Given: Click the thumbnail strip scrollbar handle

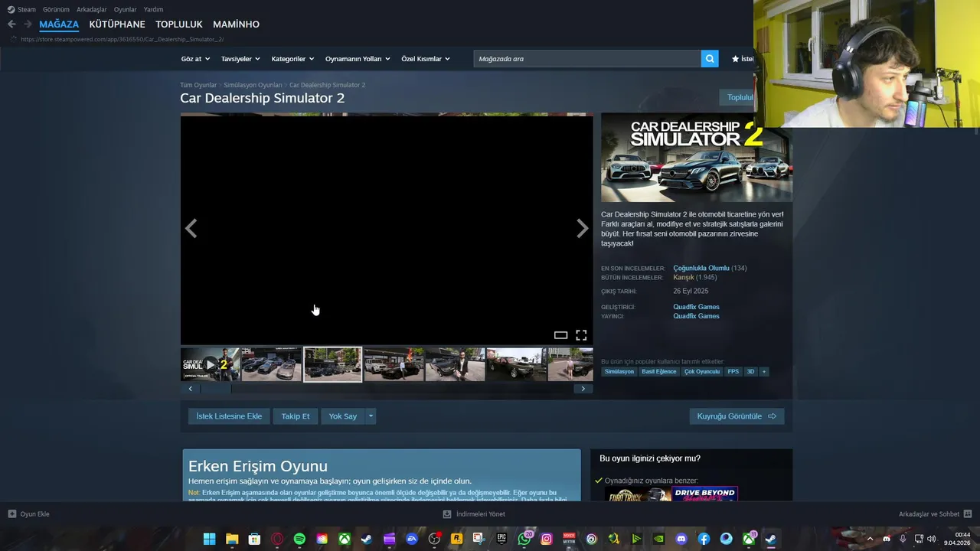Looking at the screenshot, I should [x=215, y=389].
